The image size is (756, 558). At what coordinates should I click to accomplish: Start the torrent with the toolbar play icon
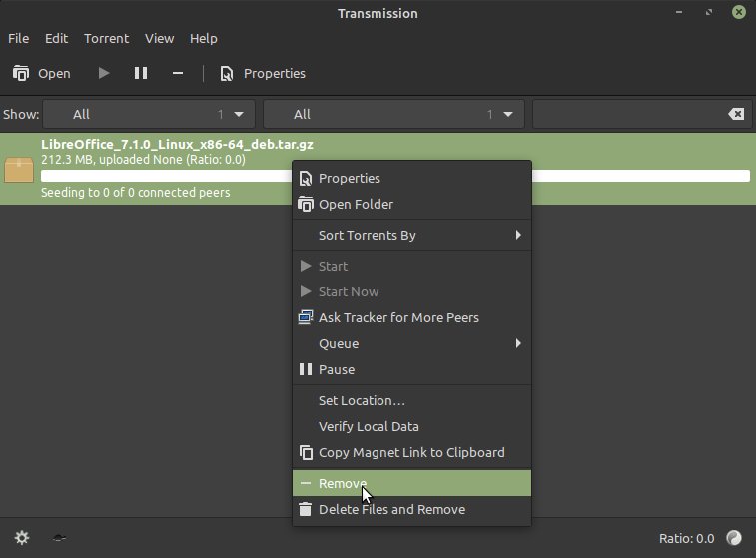103,73
